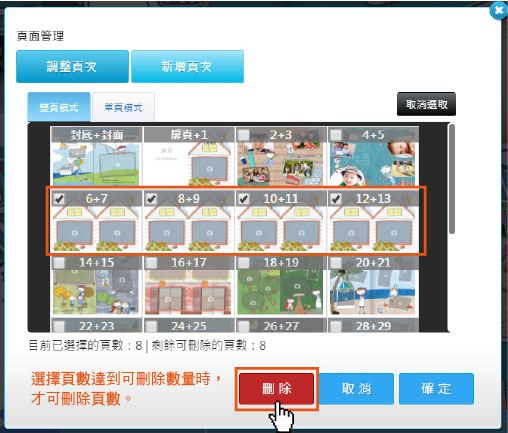The height and width of the screenshot is (433, 508).
Task: Click the page list vertical scrollbar
Action: point(452,179)
